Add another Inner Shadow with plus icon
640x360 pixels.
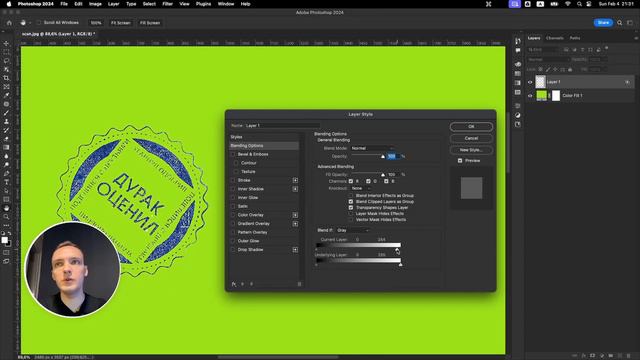click(x=295, y=189)
